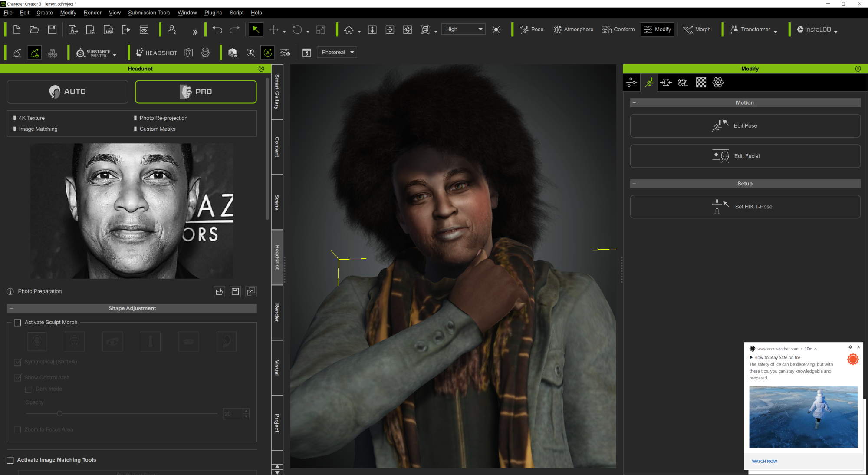
Task: Switch to the Smart Gallery side tab
Action: [x=277, y=92]
